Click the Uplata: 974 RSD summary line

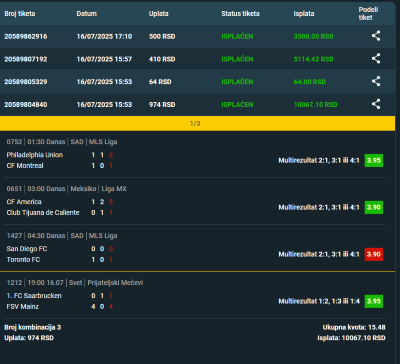(x=29, y=338)
